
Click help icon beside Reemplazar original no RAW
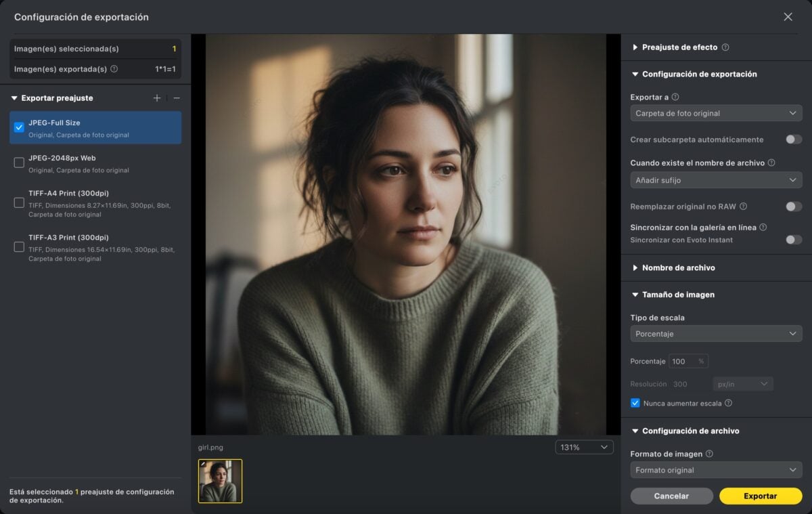743,207
